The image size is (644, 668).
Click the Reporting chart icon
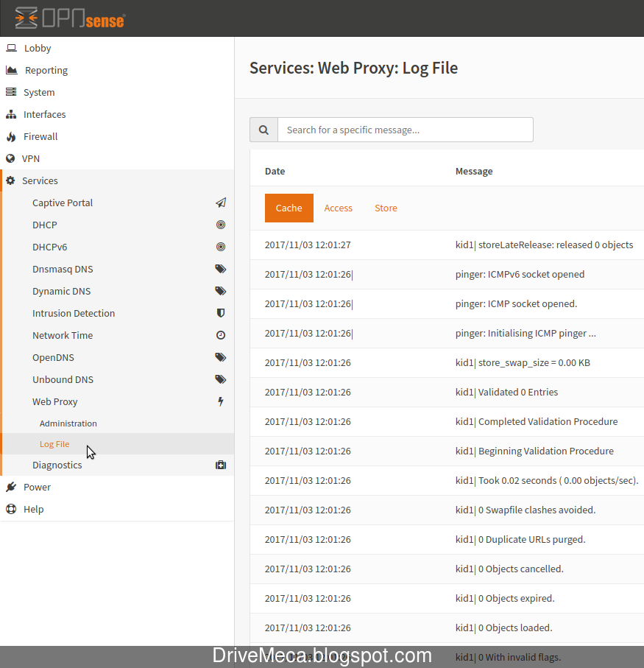click(x=11, y=70)
